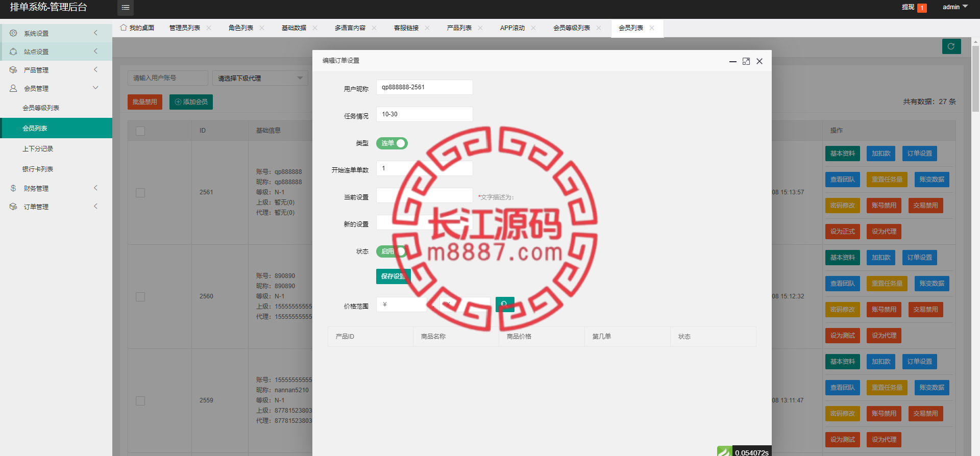Click the 保存设置 button
The height and width of the screenshot is (456, 980).
pos(394,276)
